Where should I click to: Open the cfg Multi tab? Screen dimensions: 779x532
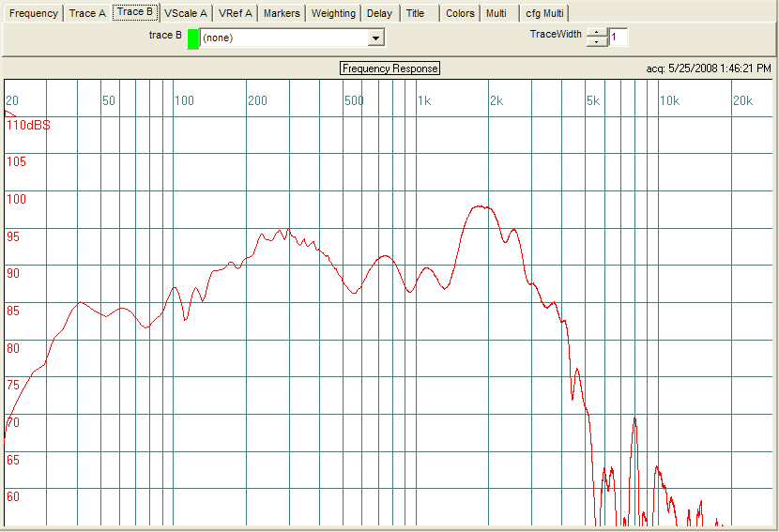pos(544,13)
